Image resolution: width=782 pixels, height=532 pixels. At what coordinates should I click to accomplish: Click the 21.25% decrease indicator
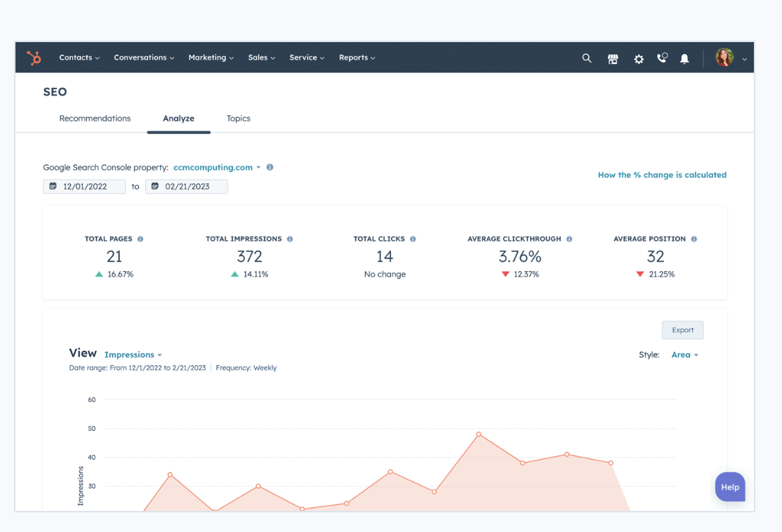click(x=656, y=274)
